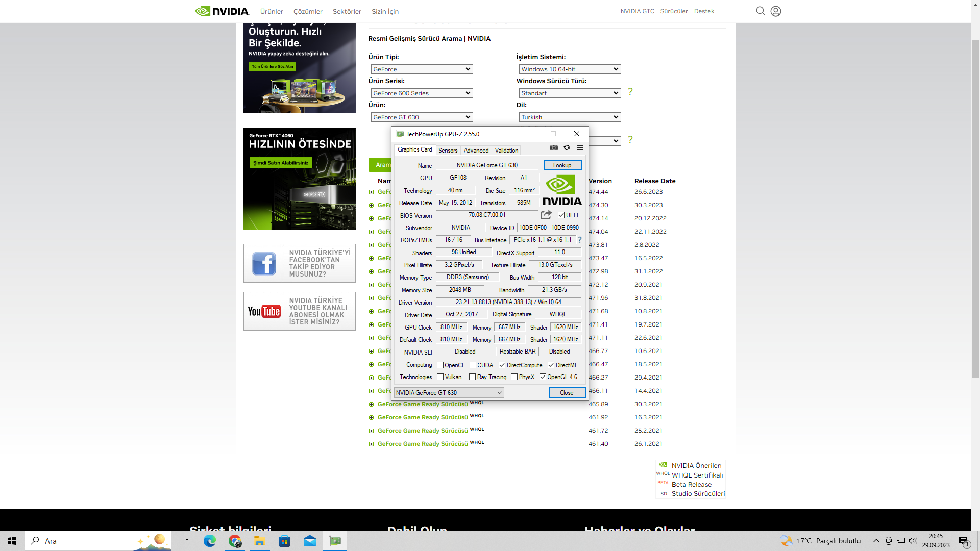Toggle the Ray Tracing checkbox

(472, 377)
